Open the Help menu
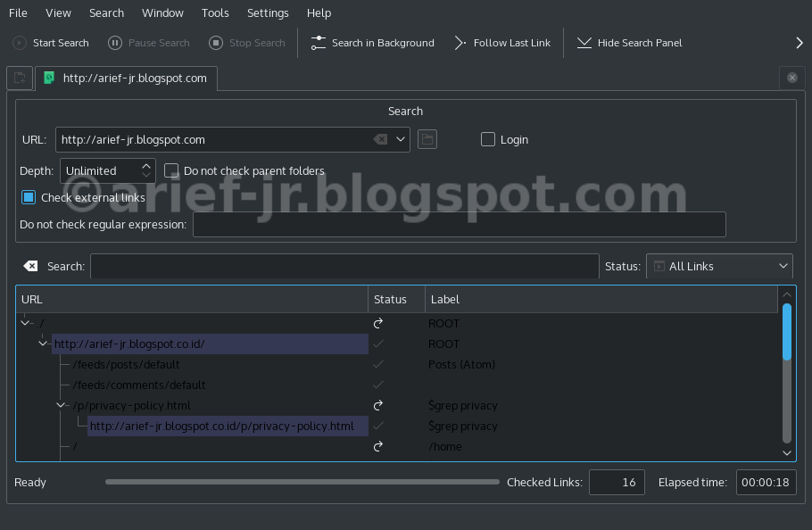 pos(319,13)
